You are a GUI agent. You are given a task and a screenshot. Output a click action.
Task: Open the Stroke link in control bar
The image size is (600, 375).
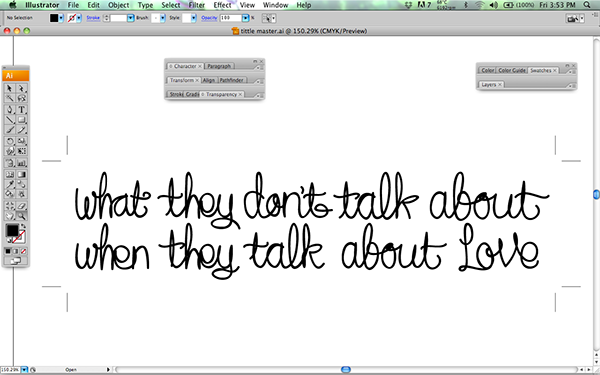[93, 18]
